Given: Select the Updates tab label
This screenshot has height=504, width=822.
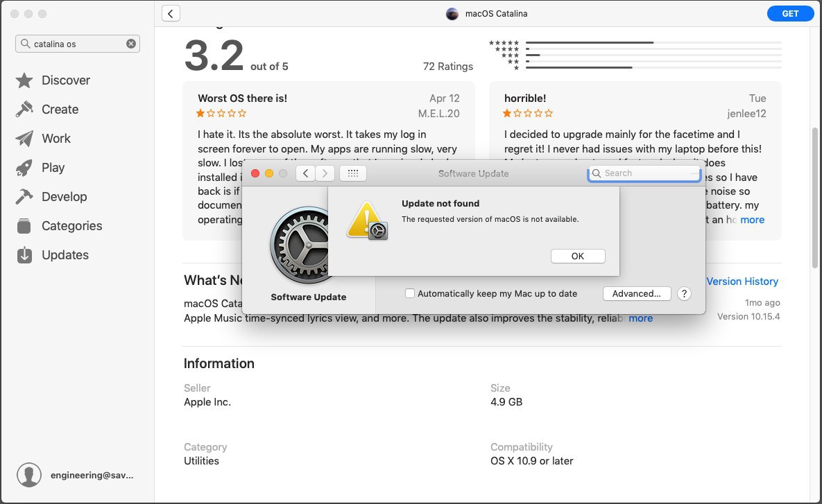Looking at the screenshot, I should click(65, 254).
